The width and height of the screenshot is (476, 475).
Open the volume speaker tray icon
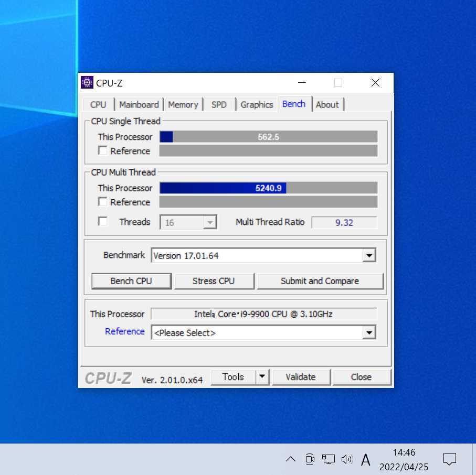click(x=347, y=459)
